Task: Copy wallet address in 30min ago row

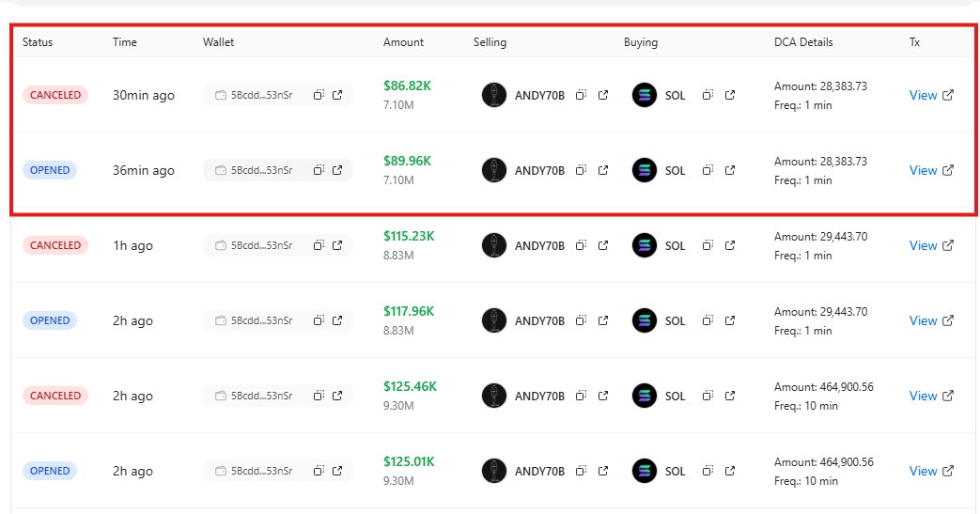Action: pyautogui.click(x=319, y=95)
